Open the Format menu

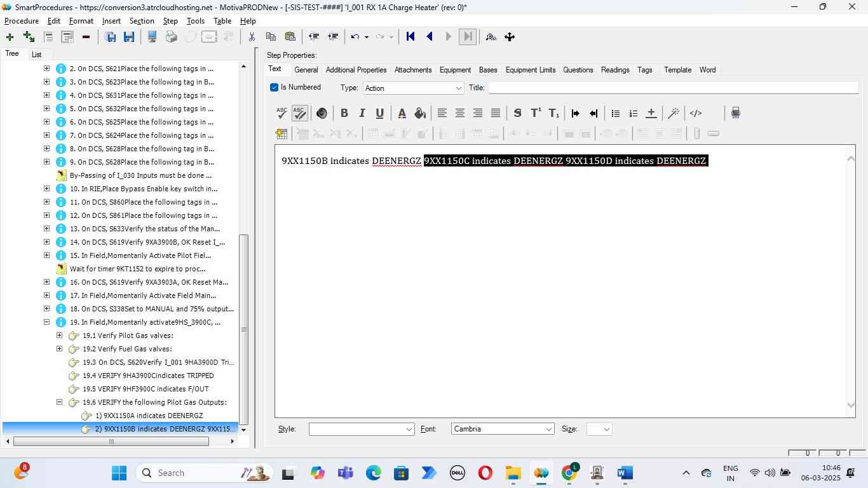[81, 21]
